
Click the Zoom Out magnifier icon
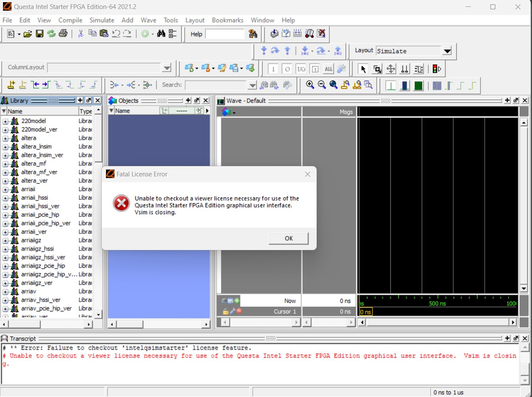[x=322, y=85]
